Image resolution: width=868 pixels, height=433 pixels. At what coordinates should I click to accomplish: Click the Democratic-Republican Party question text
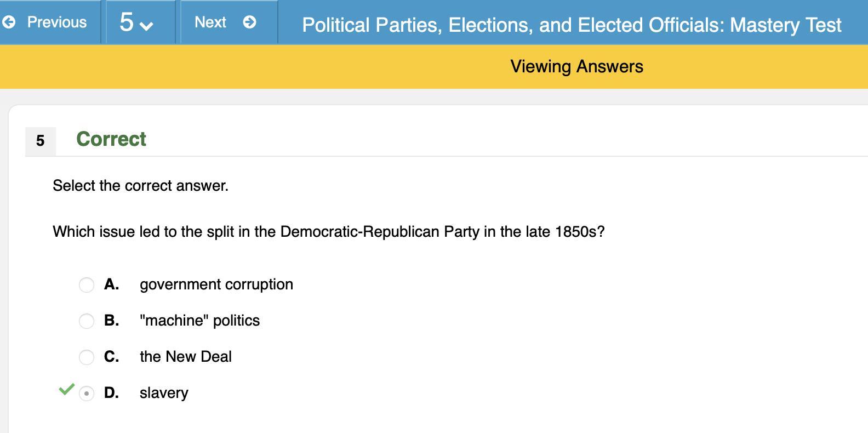point(328,232)
